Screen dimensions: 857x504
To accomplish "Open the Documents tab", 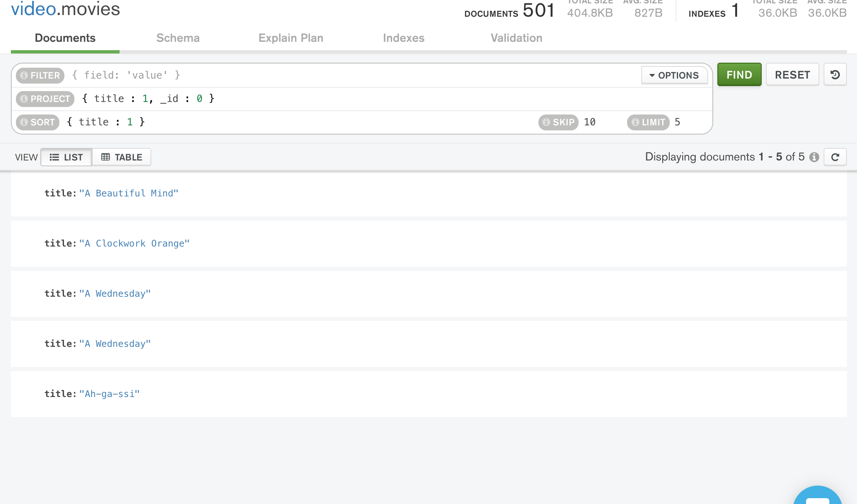I will 65,38.
